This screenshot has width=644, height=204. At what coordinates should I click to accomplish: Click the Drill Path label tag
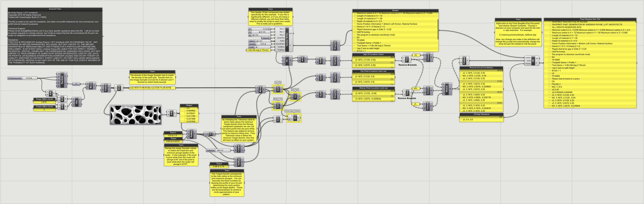pos(295,89)
